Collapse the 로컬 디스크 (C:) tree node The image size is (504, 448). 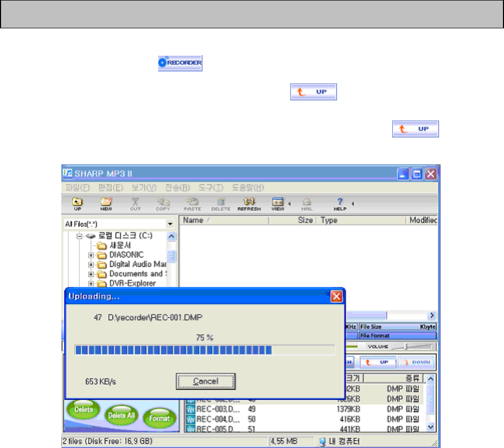[x=79, y=236]
